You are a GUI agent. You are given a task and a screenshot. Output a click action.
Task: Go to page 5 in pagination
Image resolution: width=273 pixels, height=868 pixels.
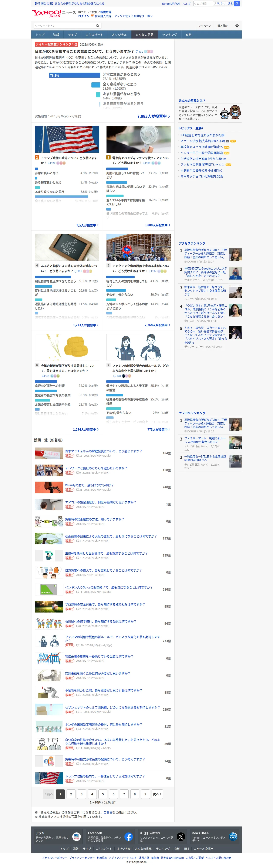click(x=103, y=794)
